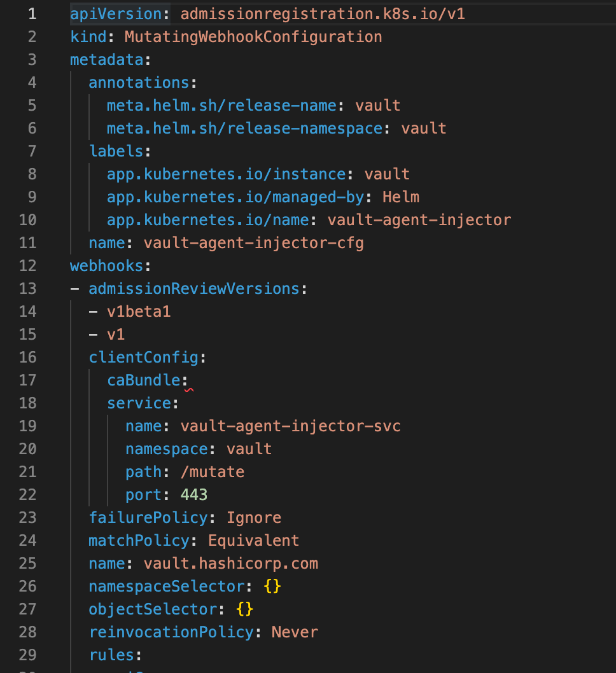Click the app.kubernetes.io/name key
Viewport: 616px width, 673px height.
pos(208,219)
